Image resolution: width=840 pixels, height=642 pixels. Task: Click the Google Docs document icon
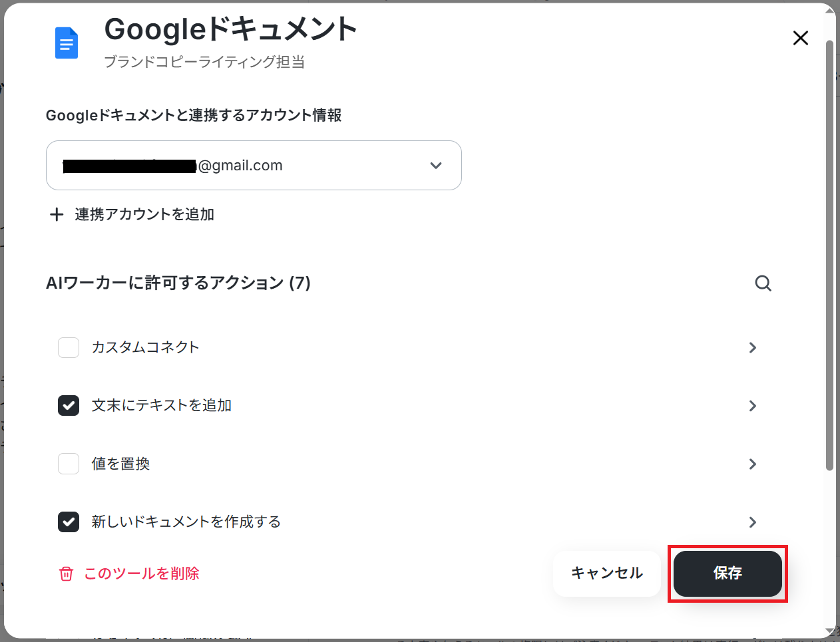click(x=67, y=43)
